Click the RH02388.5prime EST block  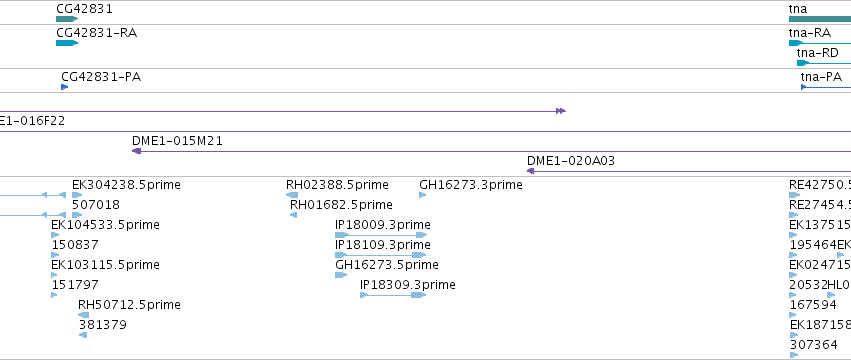point(292,195)
